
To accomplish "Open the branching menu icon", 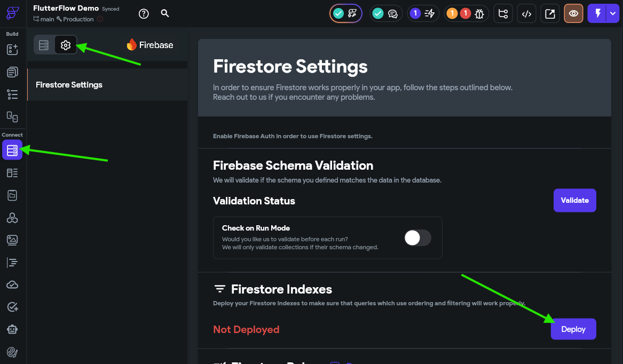I will [x=503, y=13].
